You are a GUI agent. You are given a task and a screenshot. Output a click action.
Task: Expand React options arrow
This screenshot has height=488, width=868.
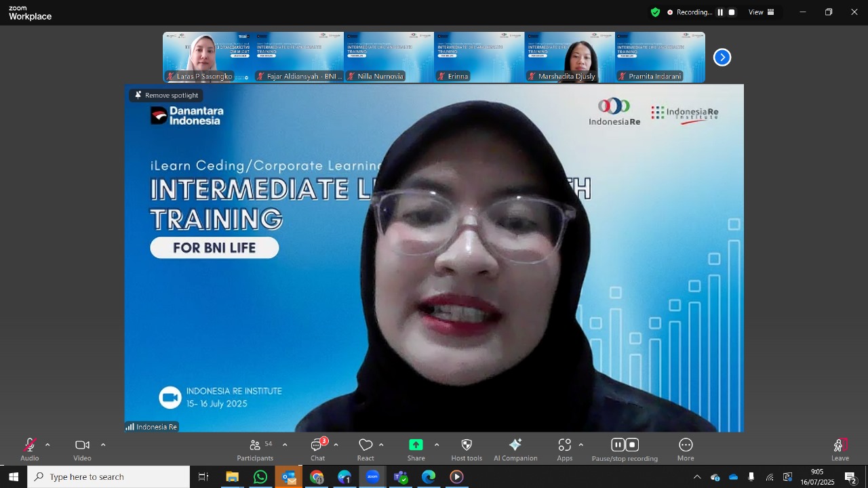click(x=381, y=445)
